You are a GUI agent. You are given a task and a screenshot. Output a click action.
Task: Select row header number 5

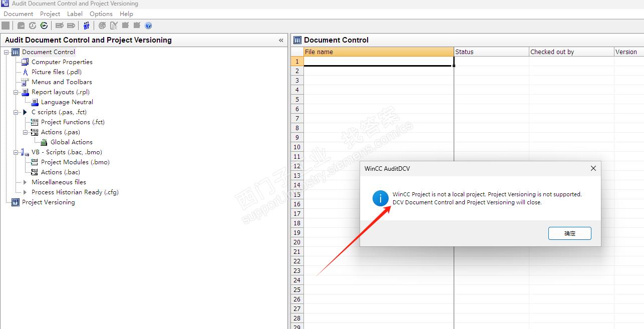tap(297, 99)
